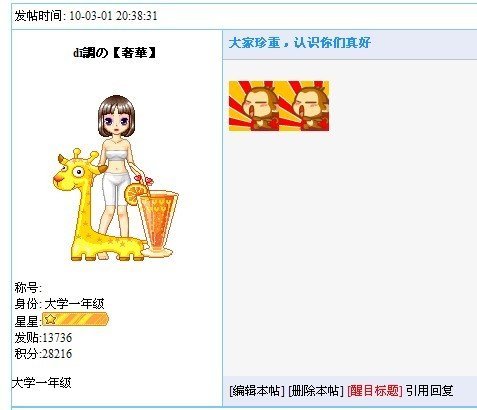Open the post title 大家珍重，认识你们真好

pos(300,43)
